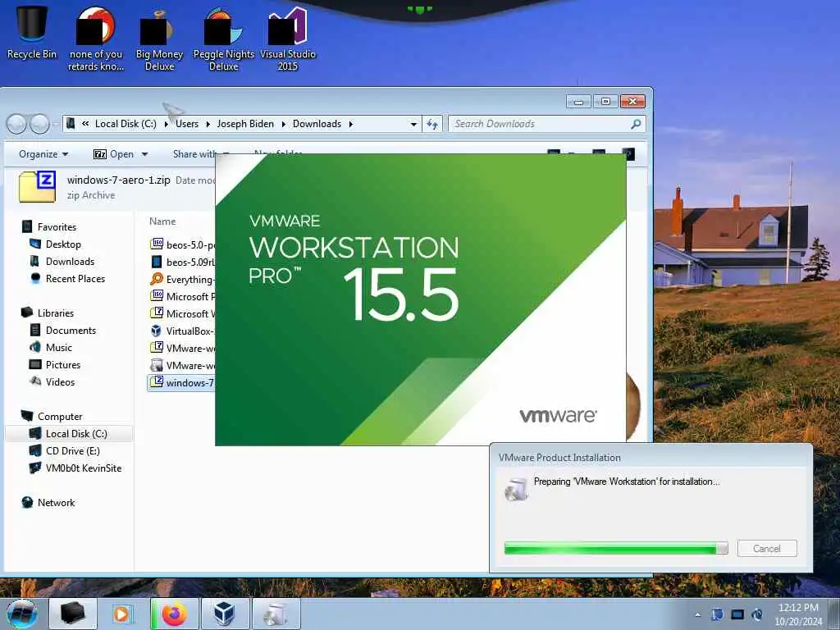Click the magnifier icon in Search Downloads
This screenshot has height=630, width=840.
point(636,124)
